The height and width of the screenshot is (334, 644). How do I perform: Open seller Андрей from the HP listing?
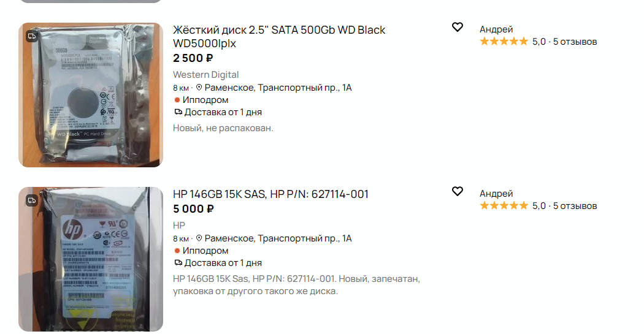496,194
